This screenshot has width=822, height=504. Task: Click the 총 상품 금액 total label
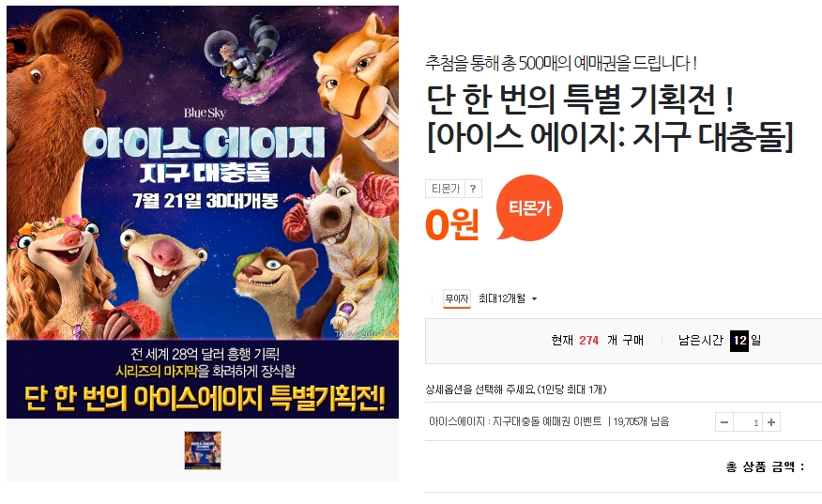click(x=765, y=466)
